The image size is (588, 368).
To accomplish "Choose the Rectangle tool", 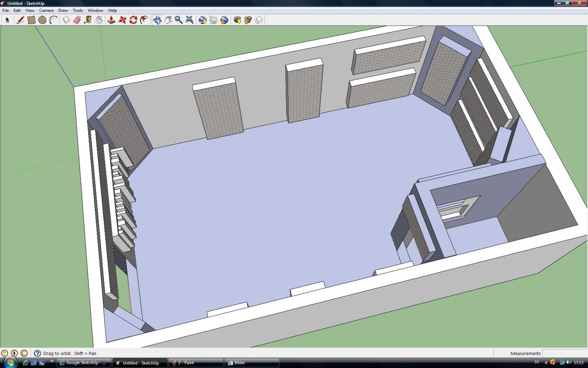I will point(31,20).
